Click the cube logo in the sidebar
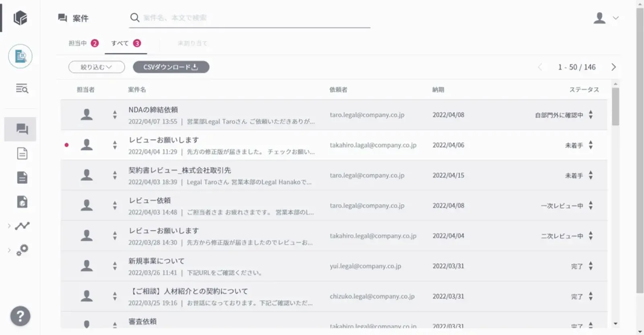Screen dimensions: 644x335 coord(20,18)
